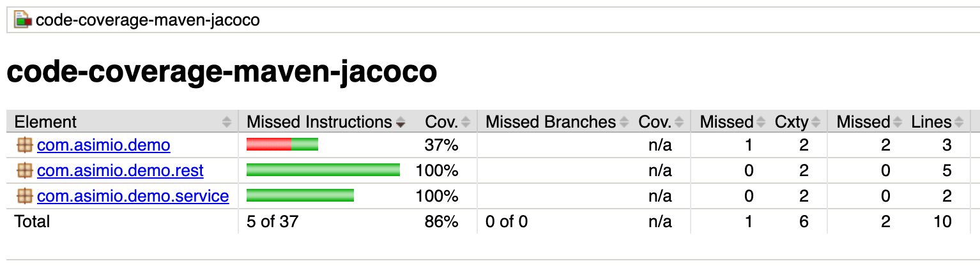
Task: Click green coverage bar for com.asimio.demo.service
Action: pyautogui.click(x=300, y=196)
